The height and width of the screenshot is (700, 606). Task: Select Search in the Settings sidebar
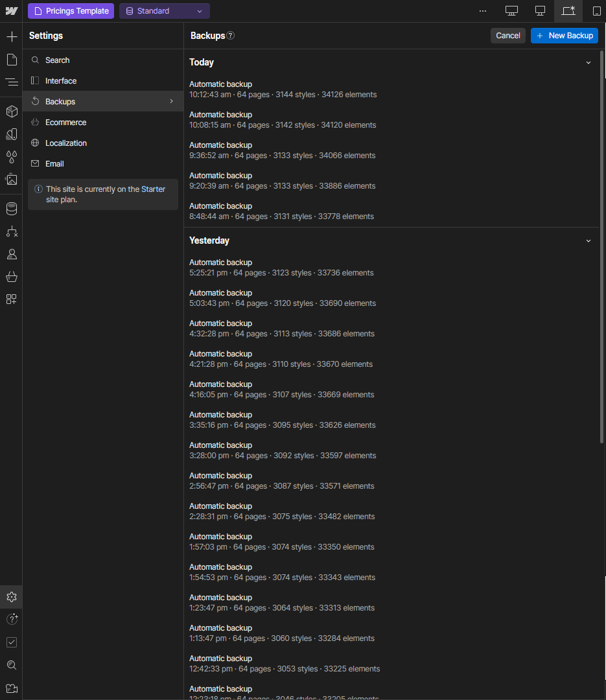(x=58, y=60)
